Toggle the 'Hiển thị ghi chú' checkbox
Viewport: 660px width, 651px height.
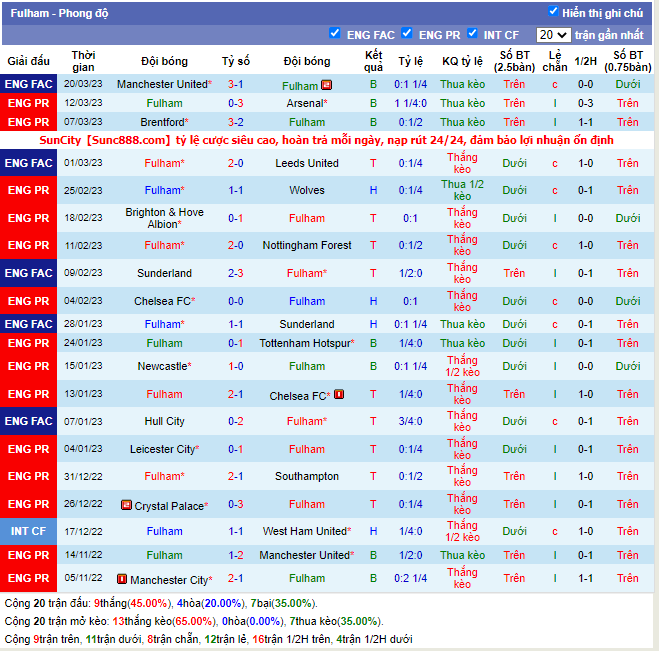tap(553, 12)
